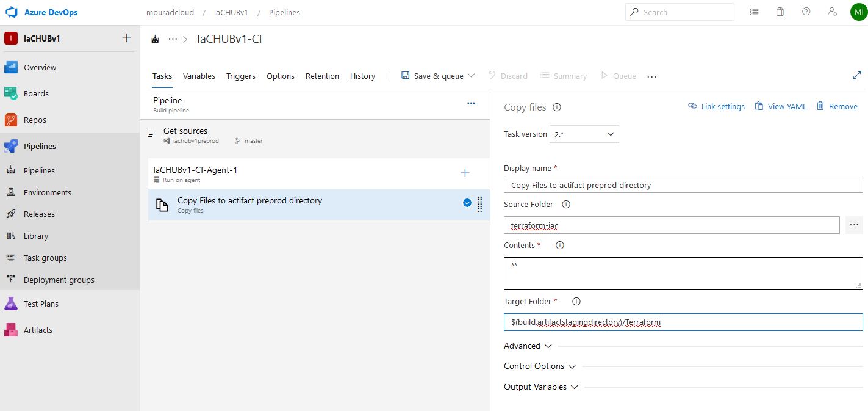Toggle the enabled checkmark on Copy Files task
This screenshot has height=411, width=868.
click(467, 202)
